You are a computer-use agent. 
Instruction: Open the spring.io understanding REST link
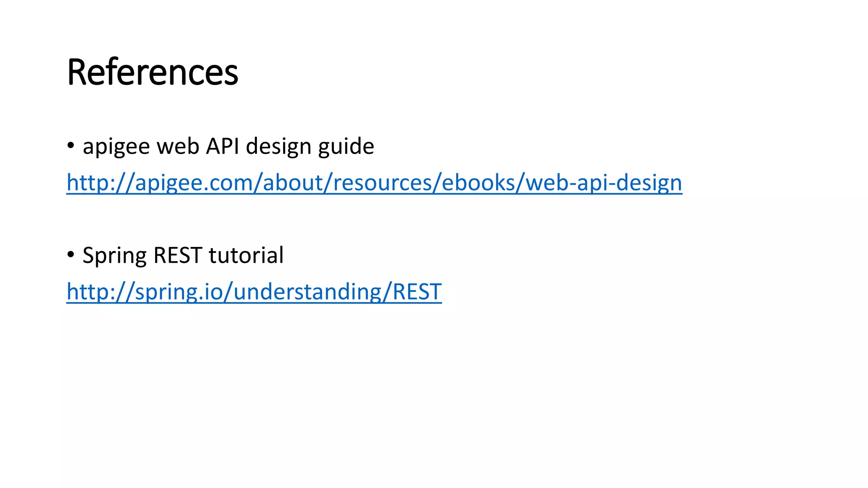click(x=254, y=292)
